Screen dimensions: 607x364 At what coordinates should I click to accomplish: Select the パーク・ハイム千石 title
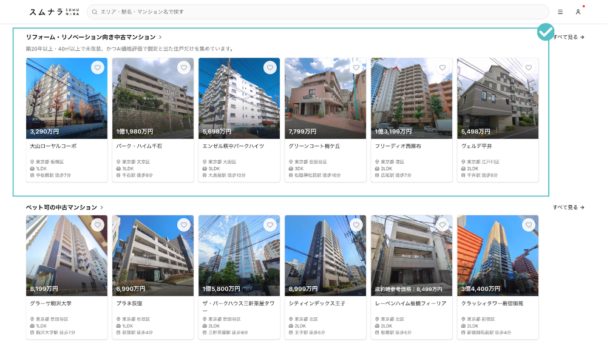pyautogui.click(x=139, y=146)
